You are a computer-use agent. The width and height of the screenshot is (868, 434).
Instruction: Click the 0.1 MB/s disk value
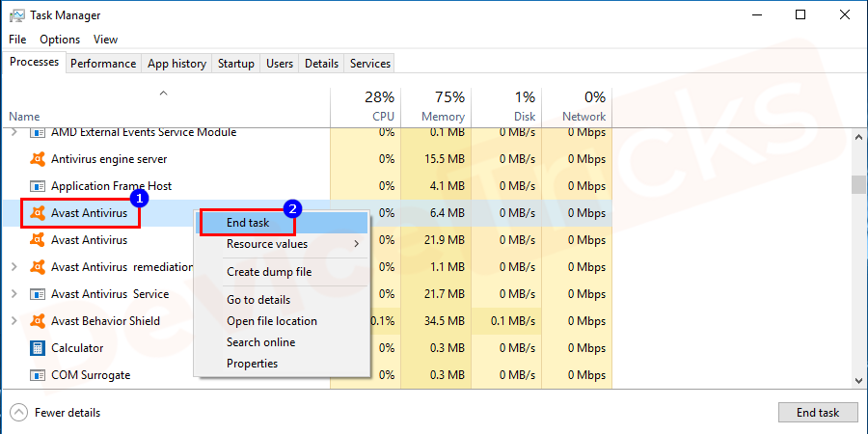pos(513,320)
